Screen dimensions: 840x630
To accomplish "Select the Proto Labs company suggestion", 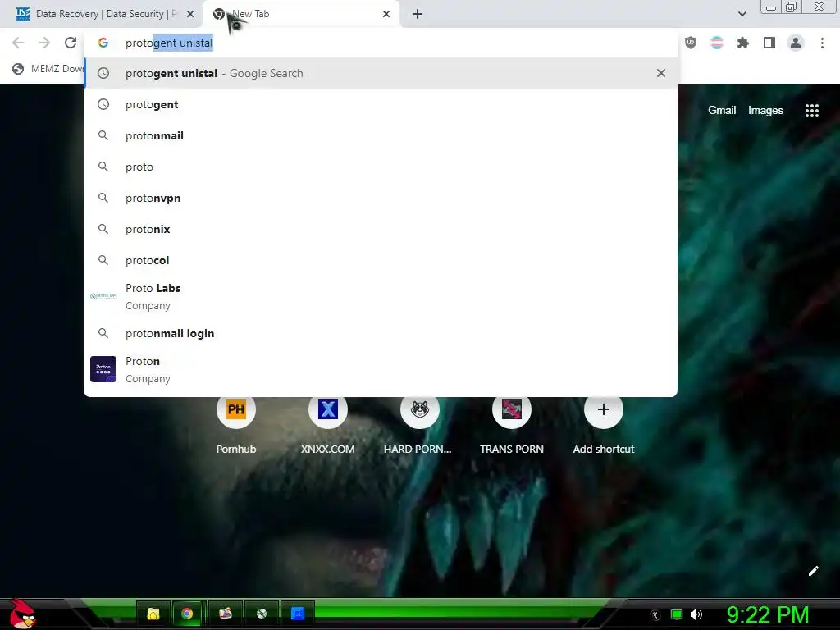I will [x=381, y=296].
